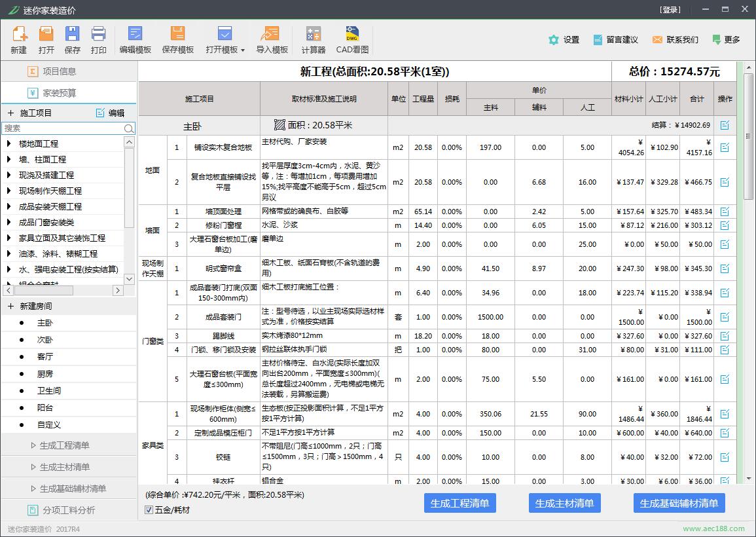Image resolution: width=756 pixels, height=537 pixels.
Task: Click the 生成基础辅材清单 blue button
Action: [x=679, y=503]
